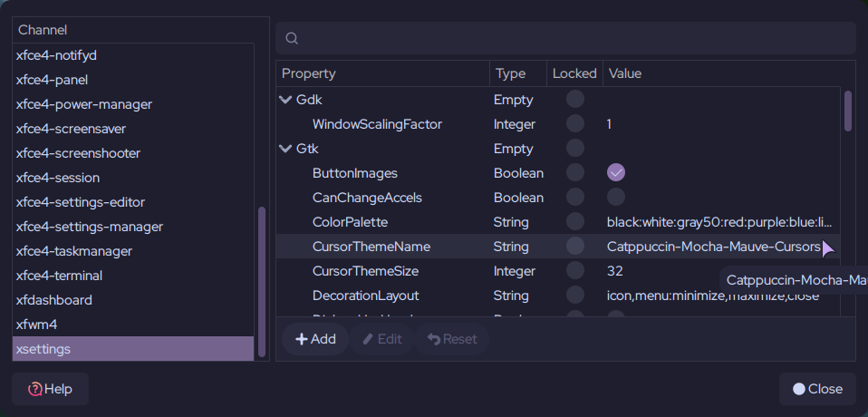Collapse the Gtk property group

coord(286,149)
